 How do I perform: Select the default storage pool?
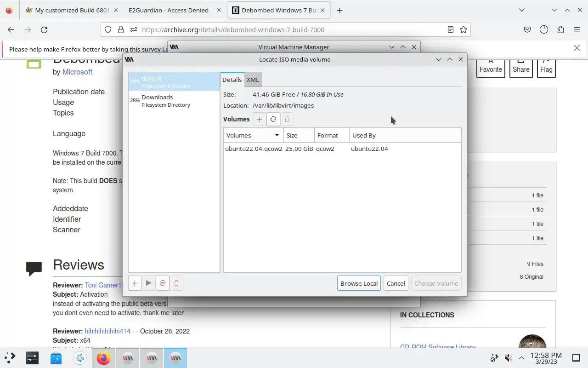pyautogui.click(x=174, y=82)
